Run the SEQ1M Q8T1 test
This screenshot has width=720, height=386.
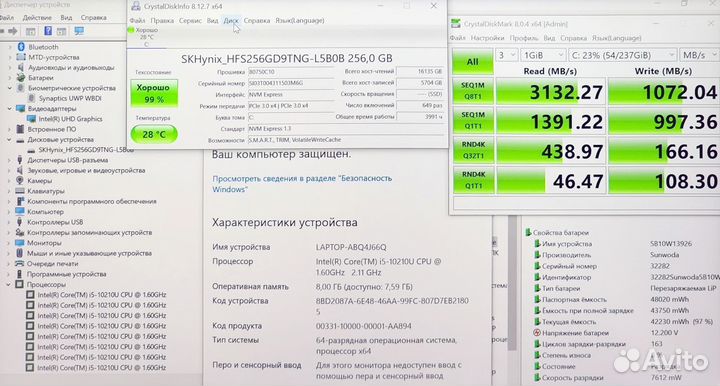click(x=472, y=90)
